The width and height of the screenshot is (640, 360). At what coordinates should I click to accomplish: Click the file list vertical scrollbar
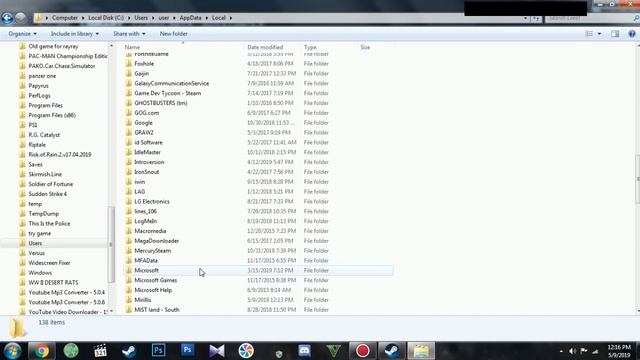coord(637,179)
